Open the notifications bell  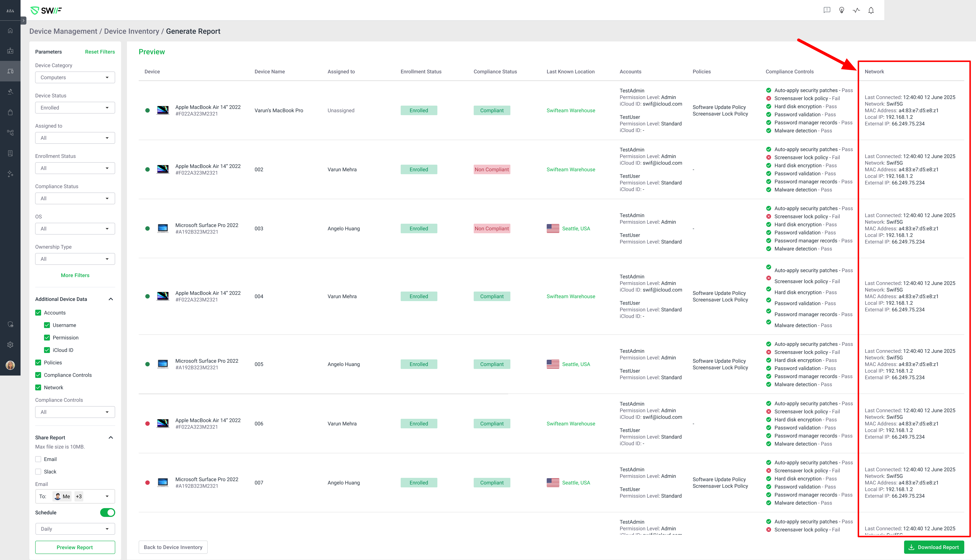click(871, 10)
